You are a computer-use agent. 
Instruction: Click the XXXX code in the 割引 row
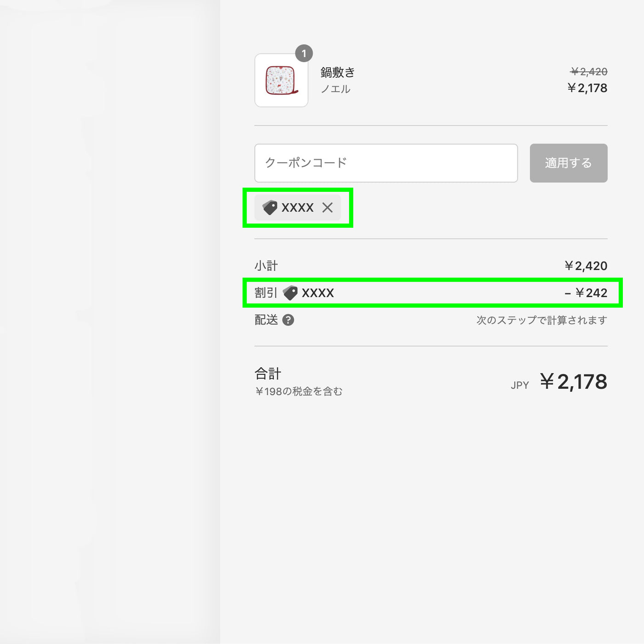coord(318,293)
